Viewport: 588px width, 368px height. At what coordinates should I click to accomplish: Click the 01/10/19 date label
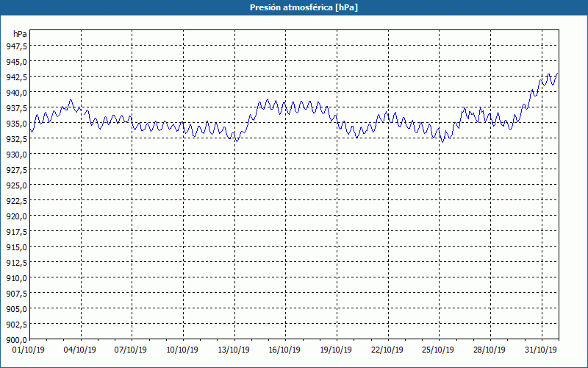(29, 350)
